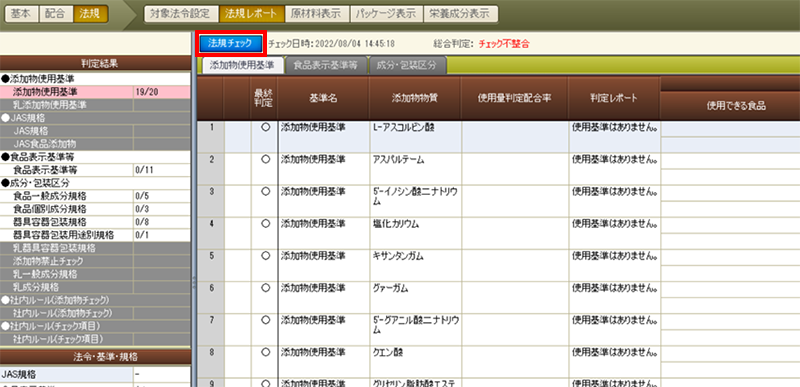Click the 最終判定 circle for アスパルテーム
The height and width of the screenshot is (387, 800).
[x=264, y=160]
